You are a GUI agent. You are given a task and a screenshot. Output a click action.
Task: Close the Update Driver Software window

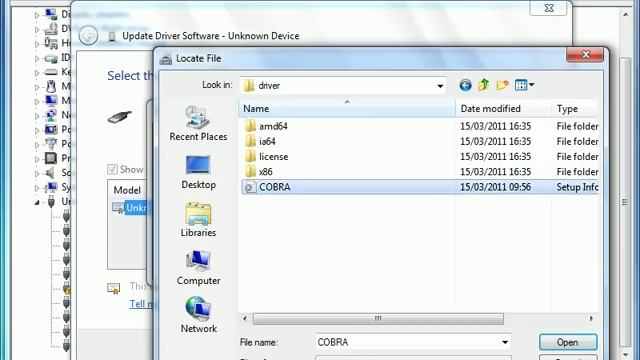(549, 8)
